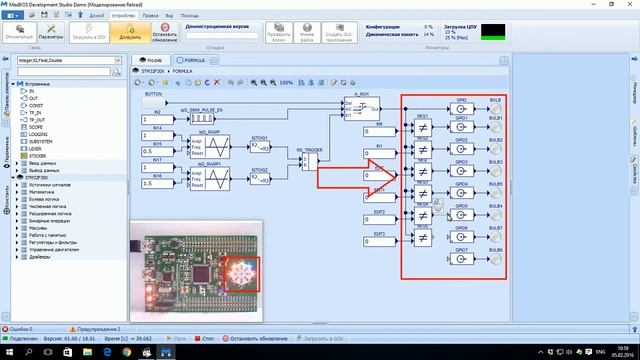The height and width of the screenshot is (360, 640).
Task: Click STM32F30X in the diagram breadcrumb
Action: tap(153, 71)
